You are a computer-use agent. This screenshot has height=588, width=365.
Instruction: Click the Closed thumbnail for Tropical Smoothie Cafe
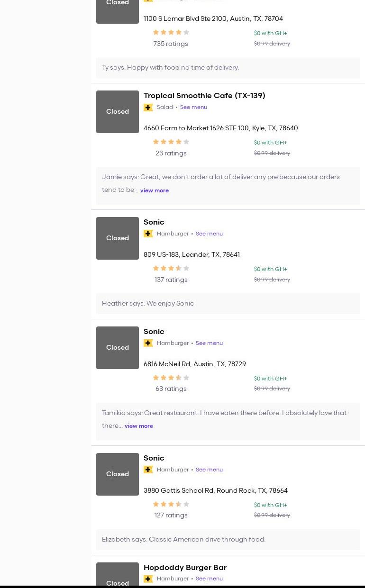[x=118, y=112]
